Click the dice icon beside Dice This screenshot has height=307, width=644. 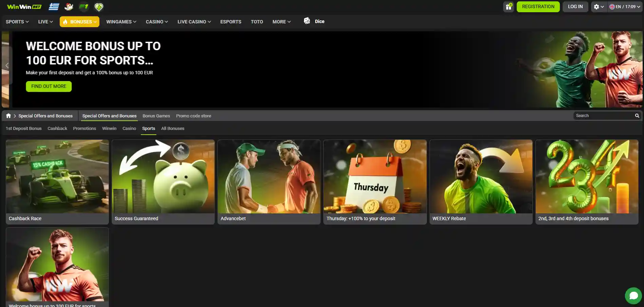(307, 21)
